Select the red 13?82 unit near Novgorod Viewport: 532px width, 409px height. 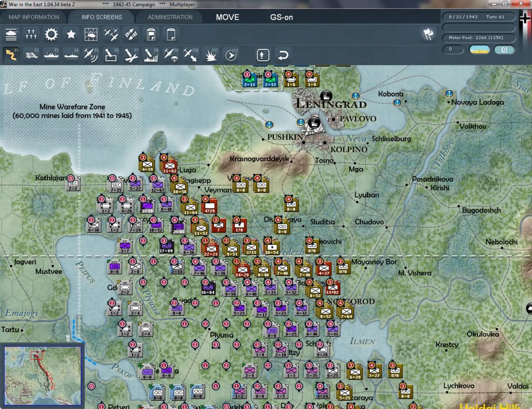click(332, 288)
